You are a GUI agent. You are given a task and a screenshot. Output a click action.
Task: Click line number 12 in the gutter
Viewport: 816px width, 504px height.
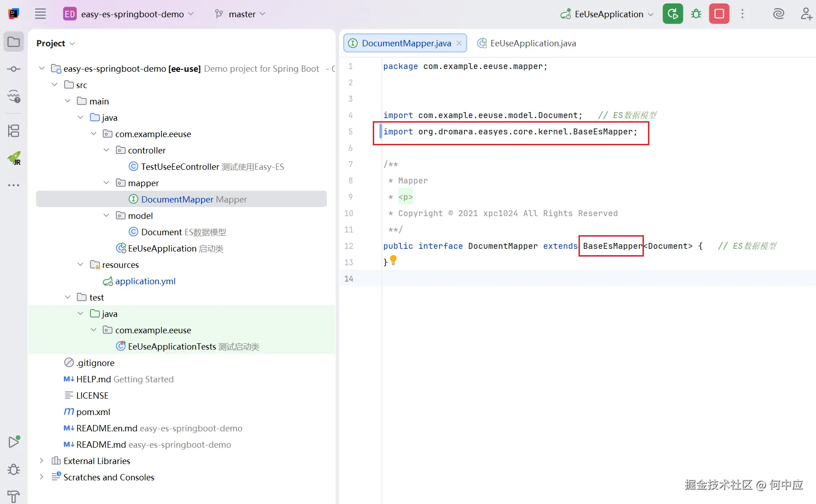coord(349,246)
